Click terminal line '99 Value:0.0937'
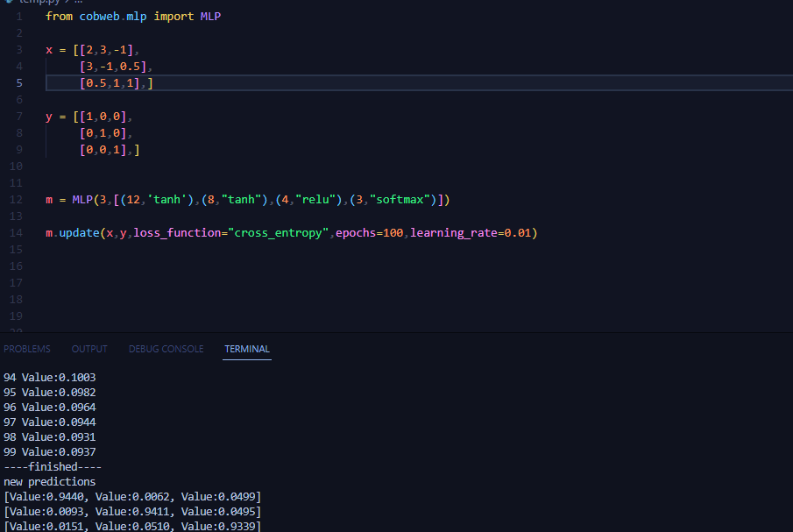793x532 pixels. [x=50, y=452]
